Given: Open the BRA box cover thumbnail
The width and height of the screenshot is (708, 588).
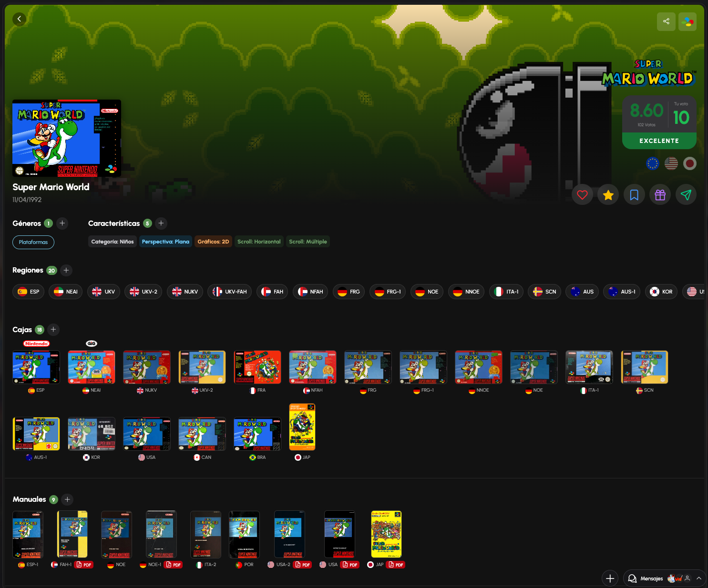Looking at the screenshot, I should 257,434.
